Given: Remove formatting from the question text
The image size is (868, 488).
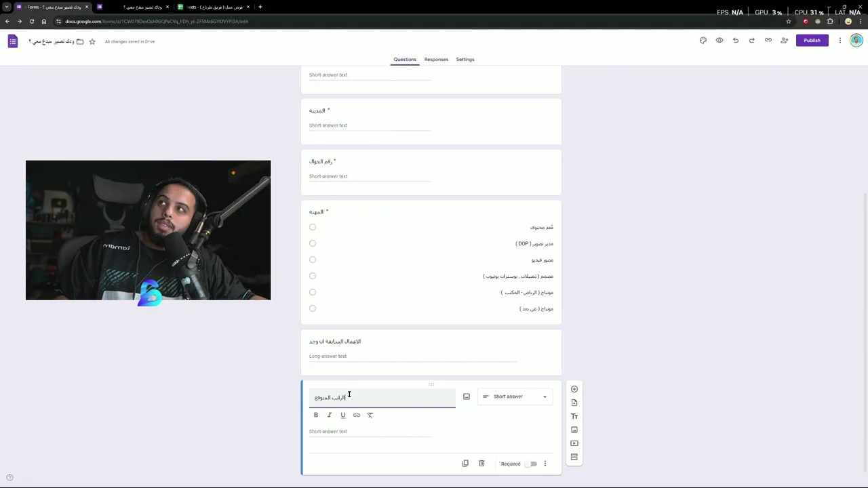Looking at the screenshot, I should [370, 415].
